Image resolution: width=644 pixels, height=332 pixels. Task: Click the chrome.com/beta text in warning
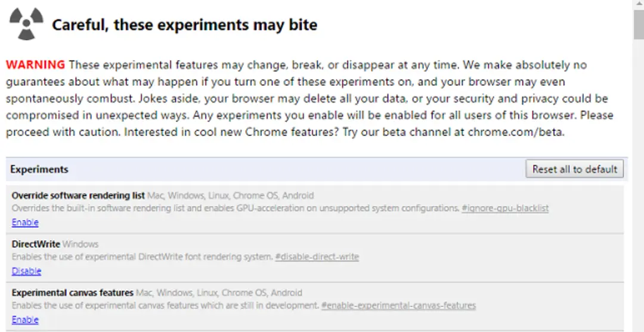pyautogui.click(x=516, y=132)
